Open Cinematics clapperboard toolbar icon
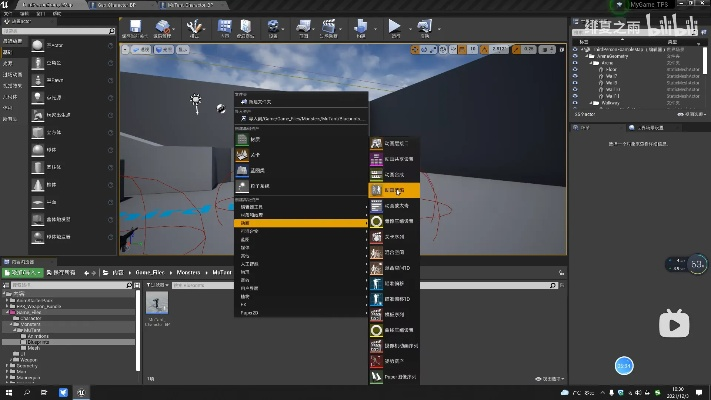 click(328, 27)
